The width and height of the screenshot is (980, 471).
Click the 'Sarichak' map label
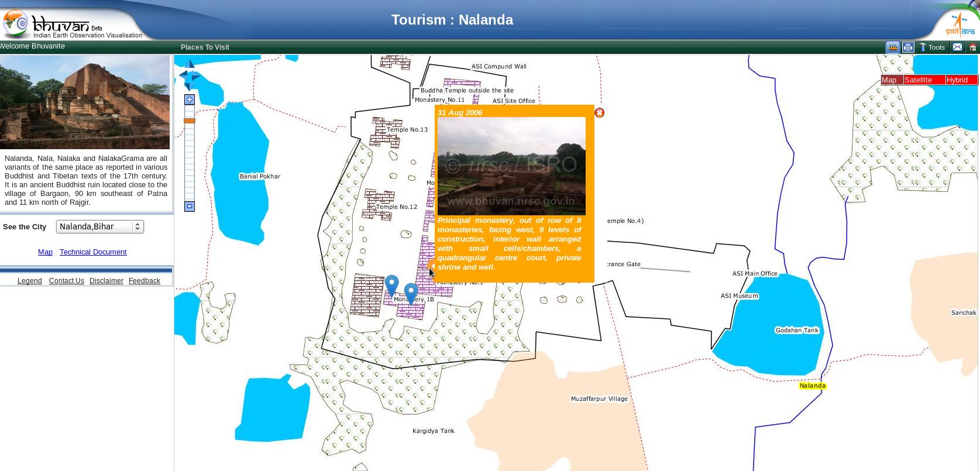coord(964,313)
